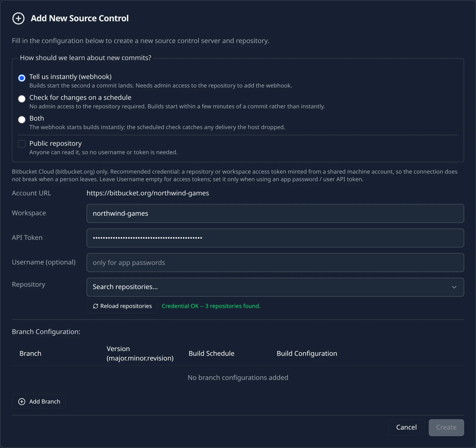Click the Build Schedule column header
476x448 pixels.
coord(212,353)
